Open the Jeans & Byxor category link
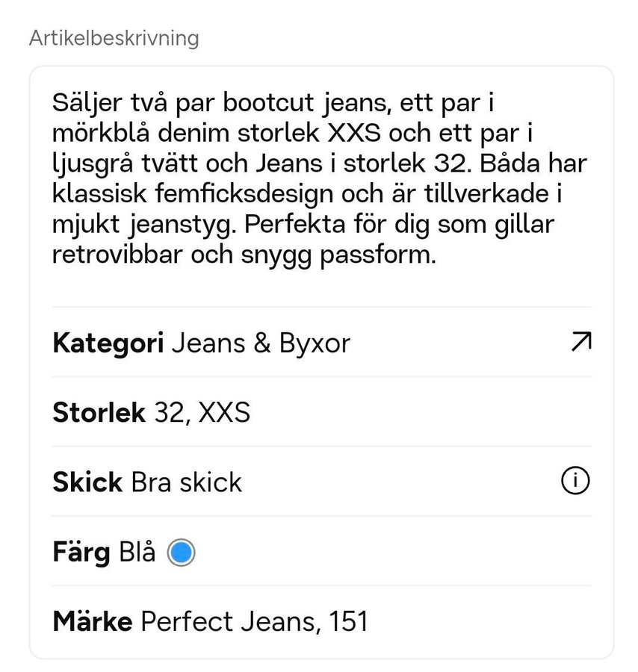 point(261,343)
